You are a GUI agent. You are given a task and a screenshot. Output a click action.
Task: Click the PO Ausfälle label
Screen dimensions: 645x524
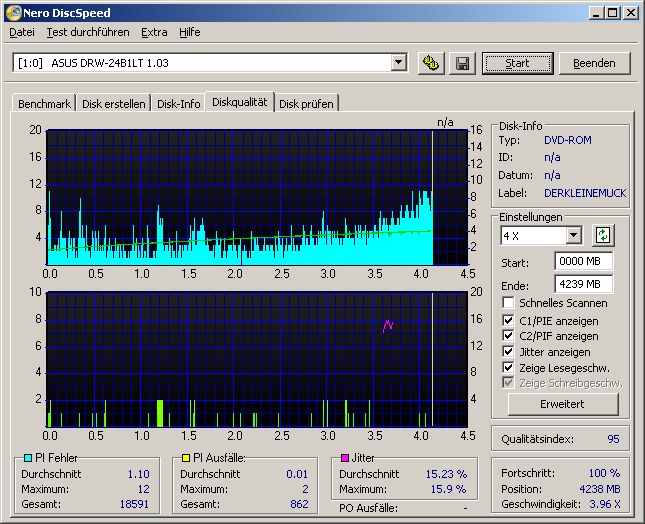tap(368, 508)
